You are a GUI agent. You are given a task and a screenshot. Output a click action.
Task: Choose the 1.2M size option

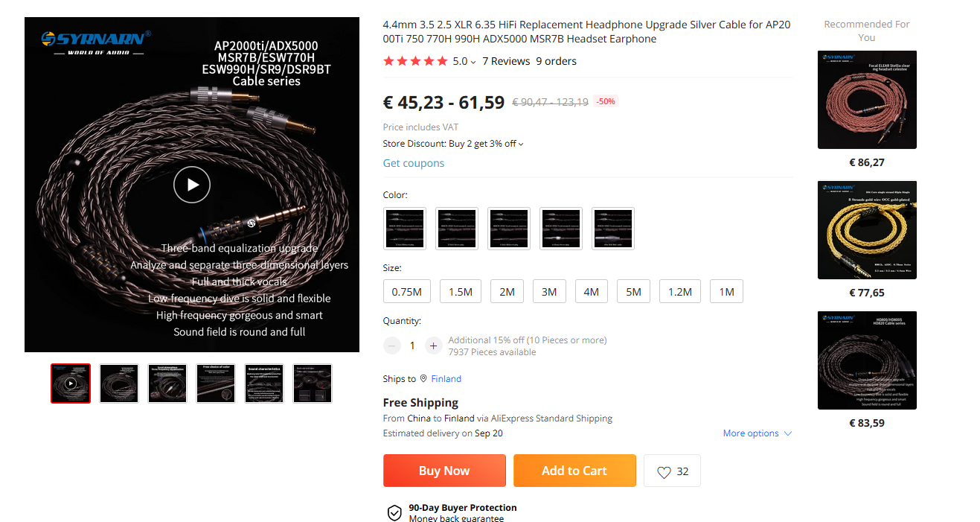pos(680,291)
